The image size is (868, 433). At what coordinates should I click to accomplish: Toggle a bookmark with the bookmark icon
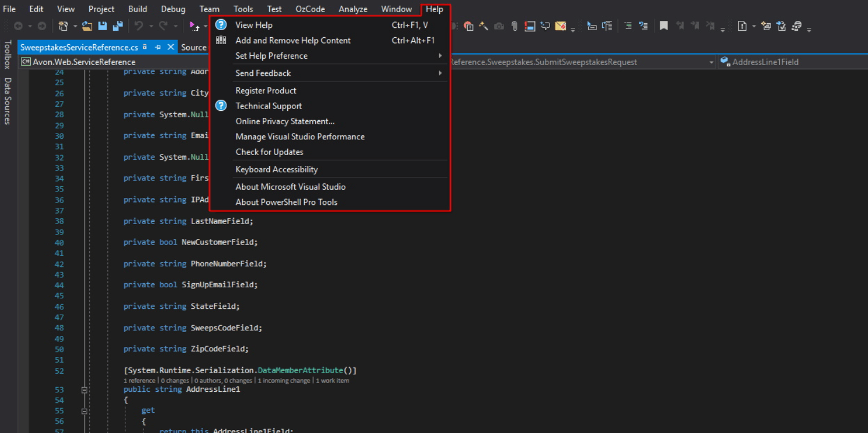pyautogui.click(x=665, y=26)
